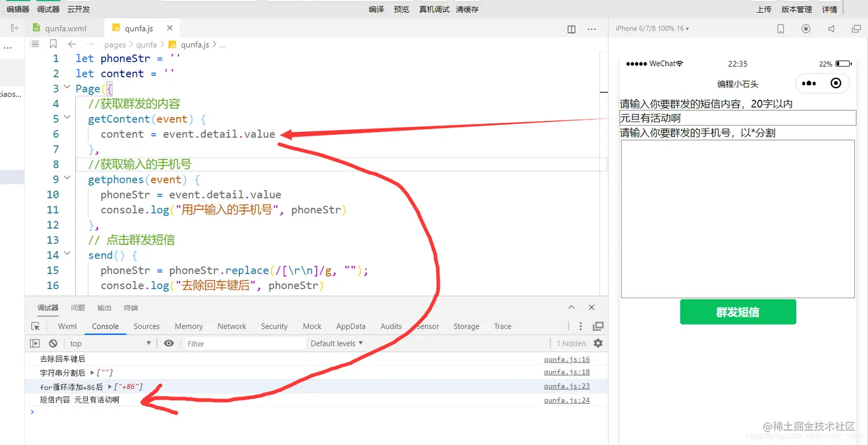Open the Audits tab
868x445 pixels.
point(391,326)
